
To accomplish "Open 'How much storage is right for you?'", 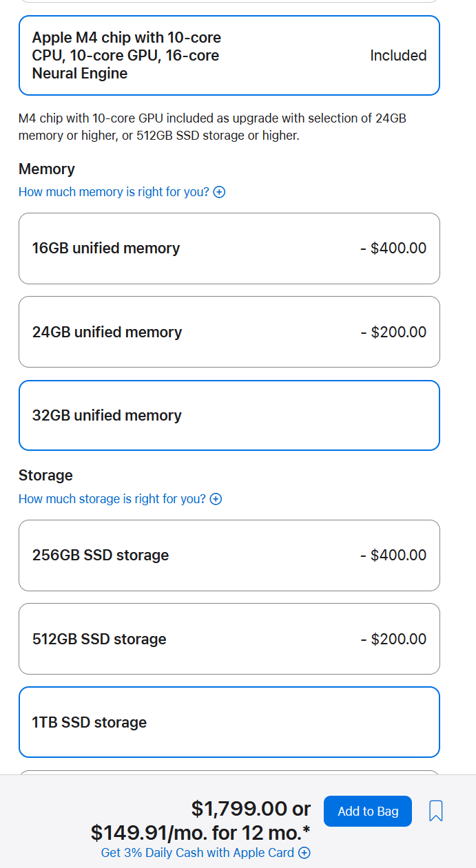I will point(112,499).
